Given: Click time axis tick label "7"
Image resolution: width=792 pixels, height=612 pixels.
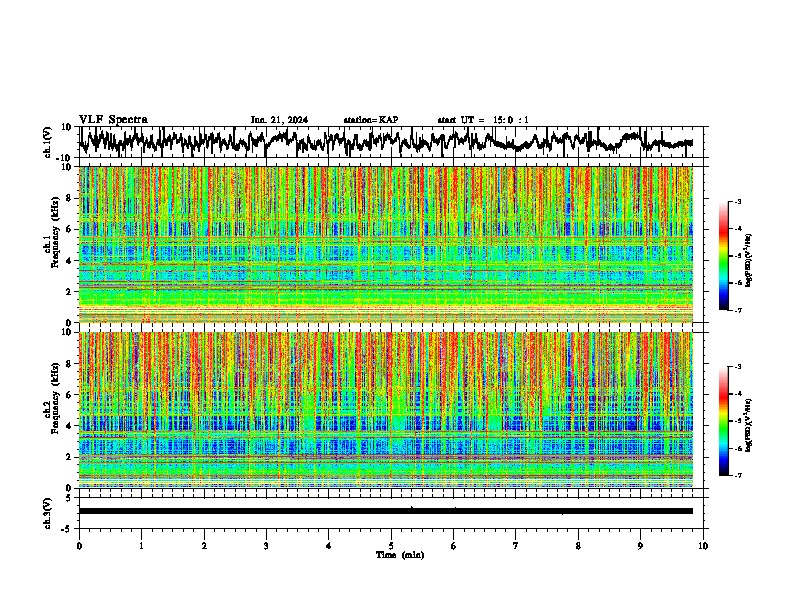Looking at the screenshot, I should (x=516, y=546).
